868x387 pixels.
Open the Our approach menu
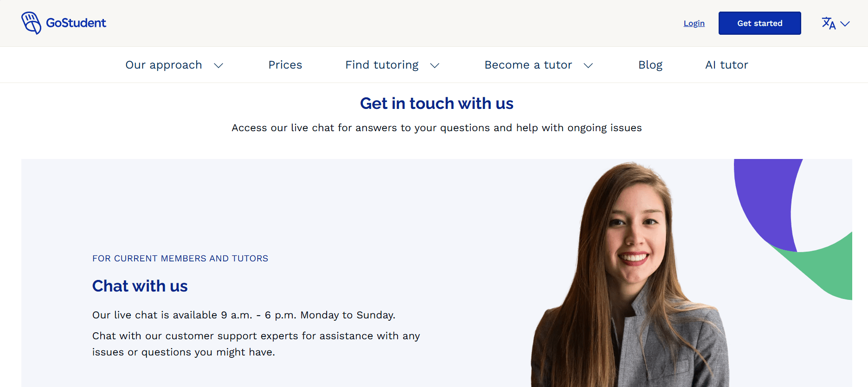tap(164, 65)
